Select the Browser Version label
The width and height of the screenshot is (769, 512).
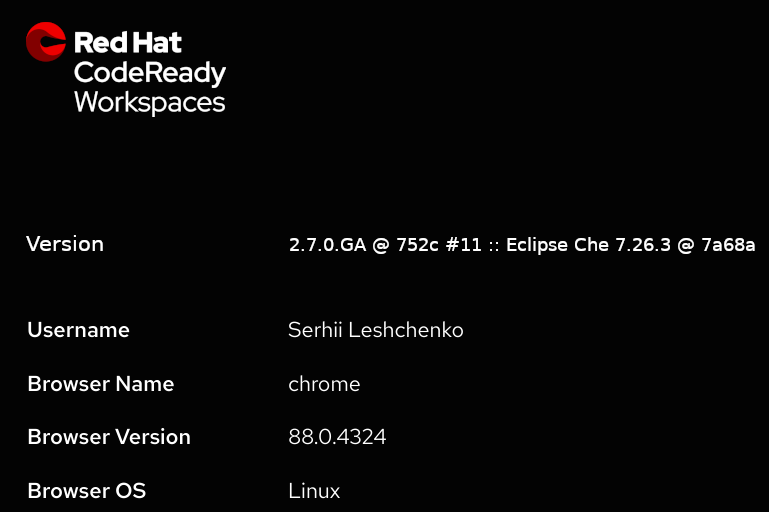point(108,437)
